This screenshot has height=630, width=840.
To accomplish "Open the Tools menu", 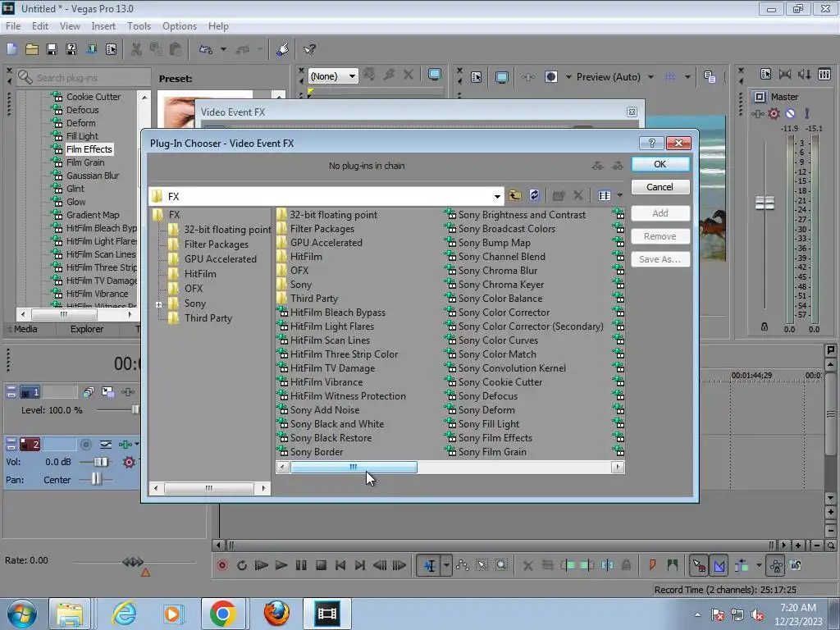I will [x=139, y=25].
